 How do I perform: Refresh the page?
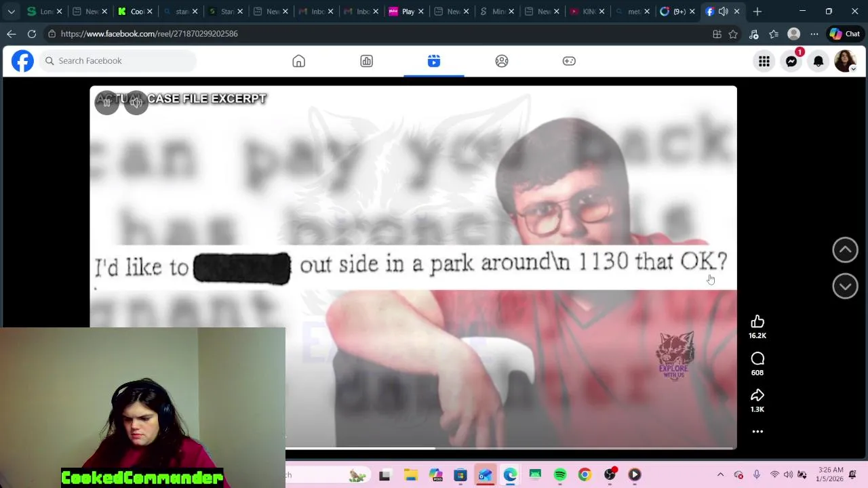coord(32,34)
